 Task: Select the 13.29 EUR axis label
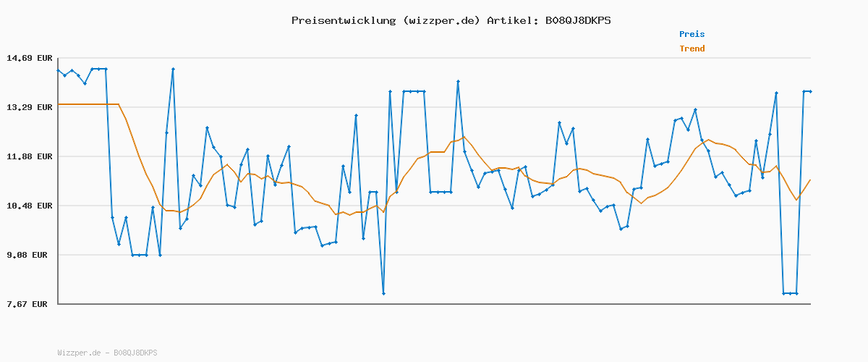(30, 107)
